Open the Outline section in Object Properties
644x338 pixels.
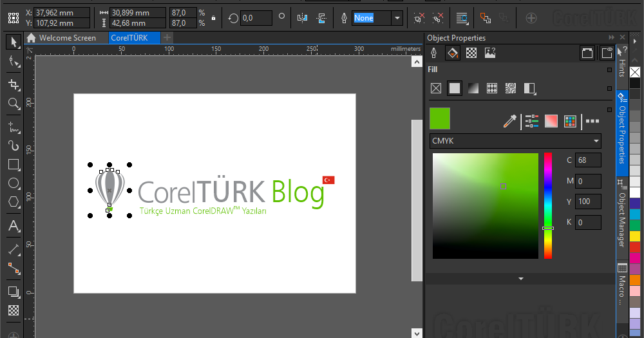(433, 53)
